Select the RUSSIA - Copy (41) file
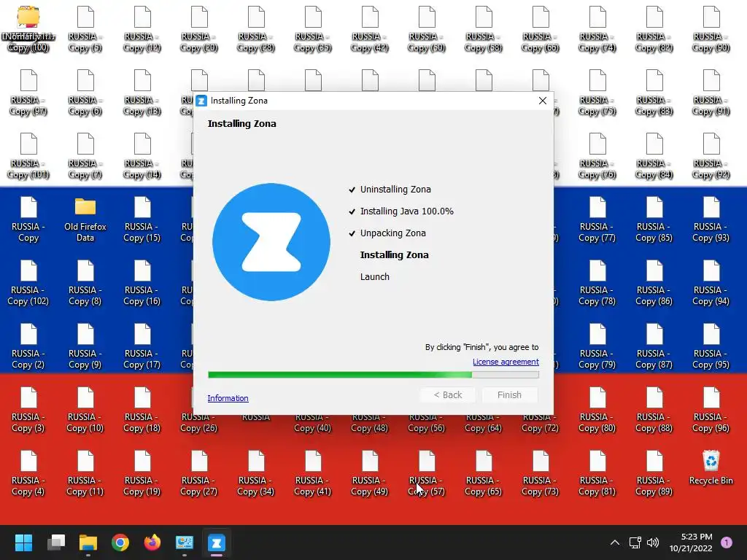Screen dimensions: 747x560 click(x=312, y=472)
